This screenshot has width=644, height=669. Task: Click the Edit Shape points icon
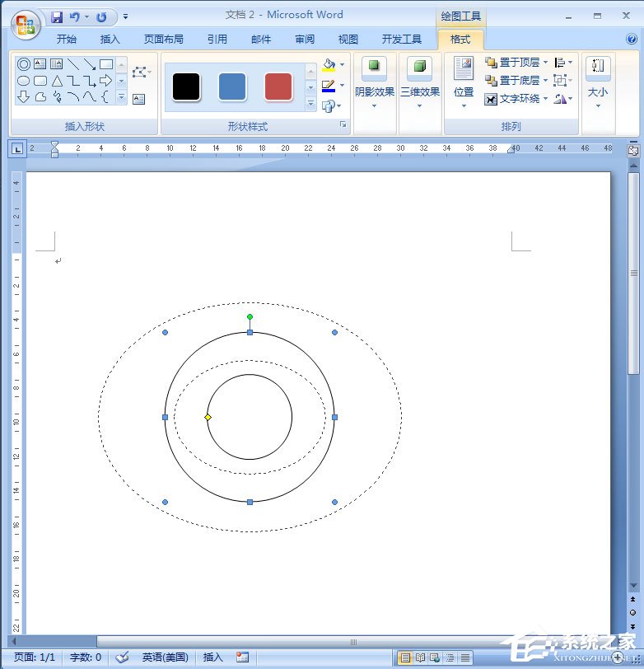point(139,73)
